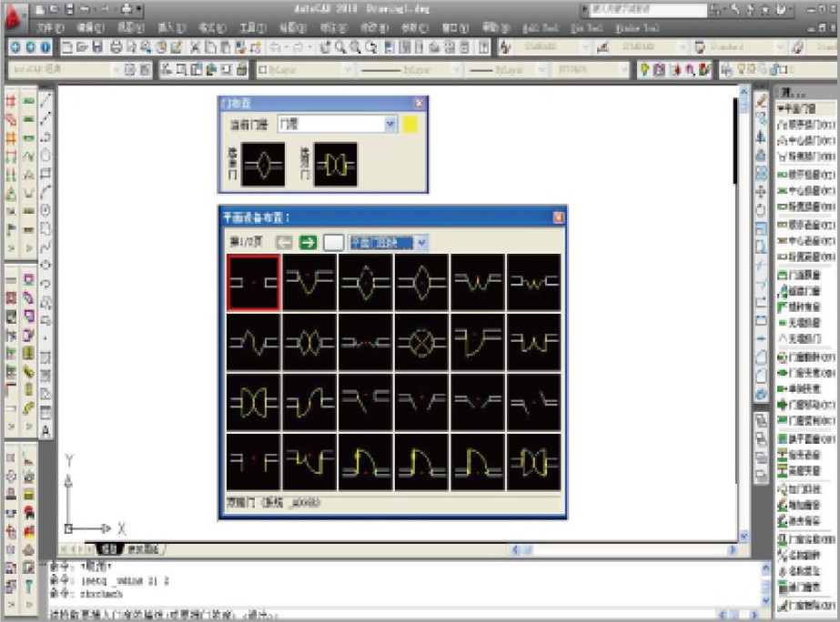Click the blank white button beside the green arrow

(x=333, y=243)
